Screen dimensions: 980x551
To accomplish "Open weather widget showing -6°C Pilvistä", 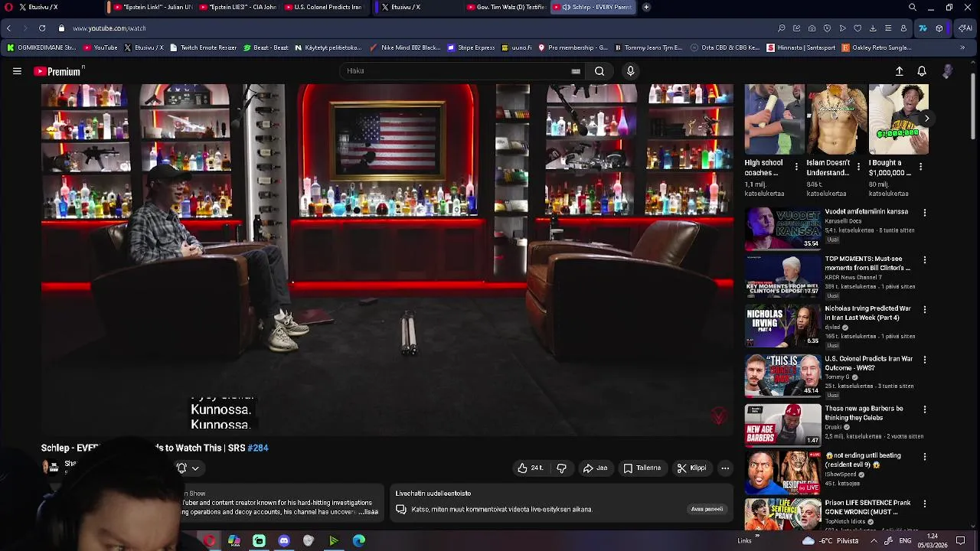I will (830, 541).
